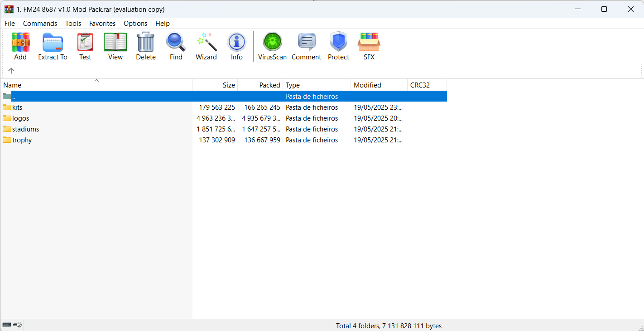Screen dimensions: 644x331
Task: Click kits size value 179 563 225
Action: (217, 107)
